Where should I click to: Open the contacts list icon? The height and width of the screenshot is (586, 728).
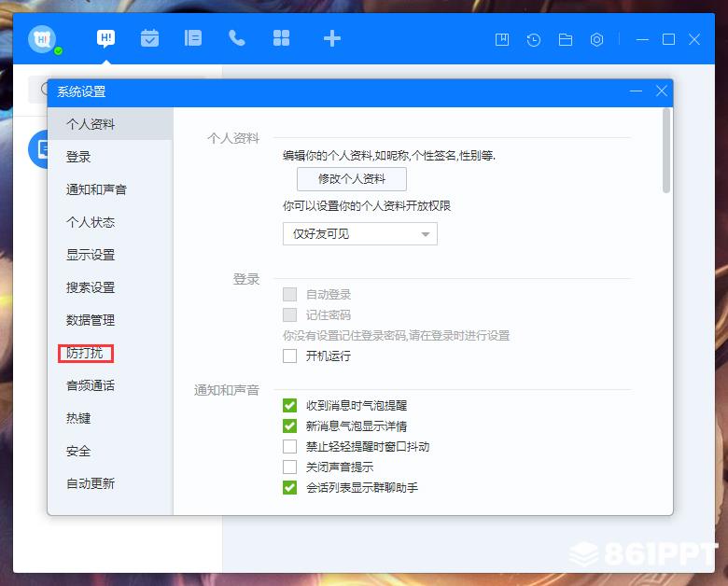point(193,38)
